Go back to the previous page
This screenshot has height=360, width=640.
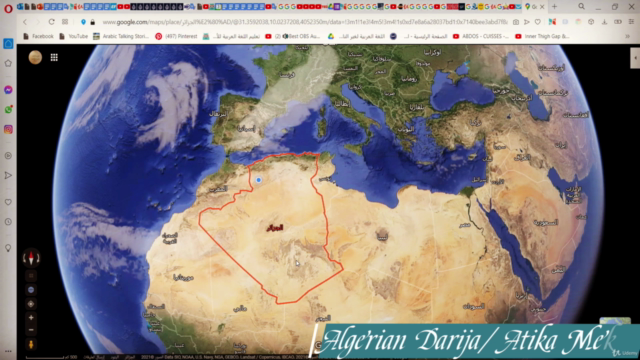25,22
